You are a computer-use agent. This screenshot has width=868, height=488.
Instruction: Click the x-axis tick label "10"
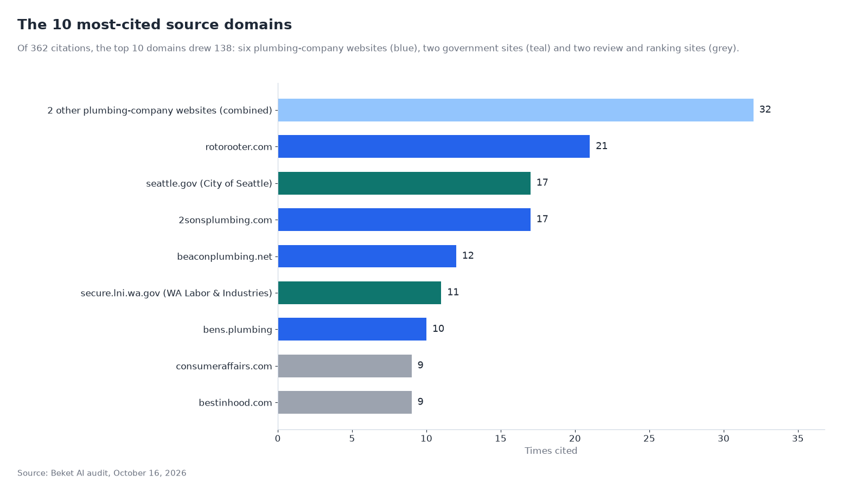click(426, 439)
